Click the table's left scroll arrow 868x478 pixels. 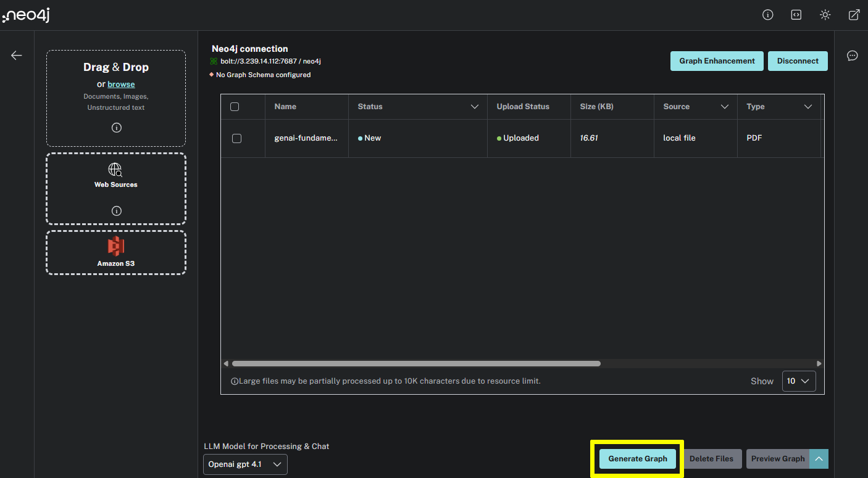coord(225,364)
